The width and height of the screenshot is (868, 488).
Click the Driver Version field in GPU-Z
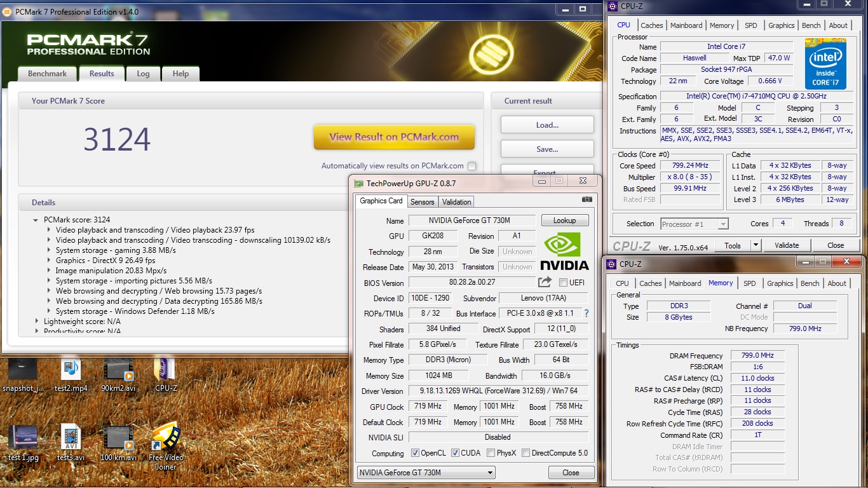click(499, 391)
